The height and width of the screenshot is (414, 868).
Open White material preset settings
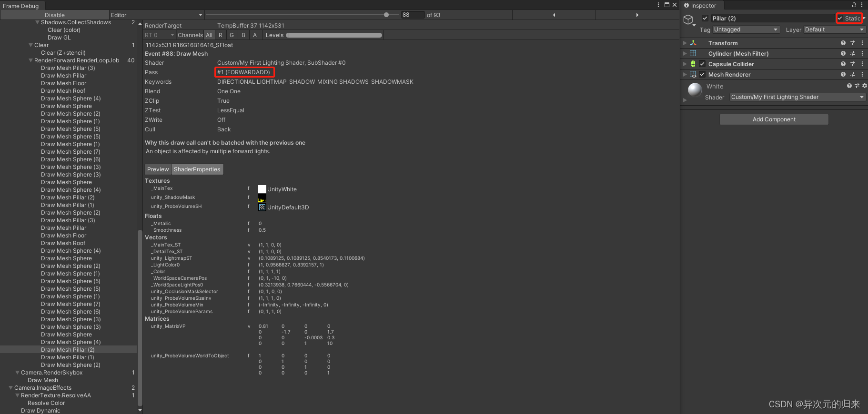pyautogui.click(x=857, y=86)
